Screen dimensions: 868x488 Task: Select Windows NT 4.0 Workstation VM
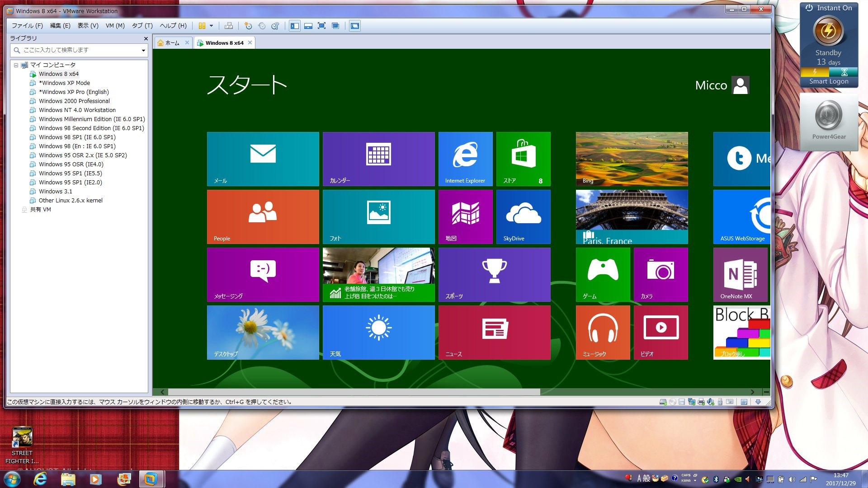coord(77,110)
